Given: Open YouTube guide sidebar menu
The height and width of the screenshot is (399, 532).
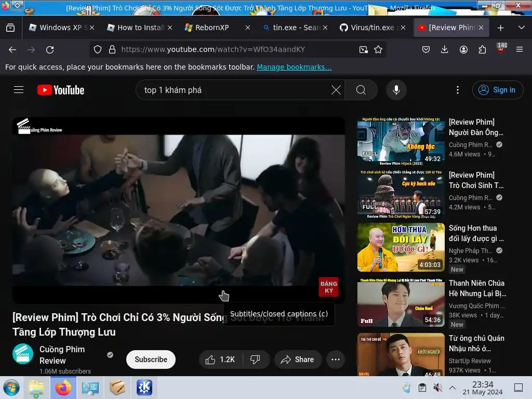Looking at the screenshot, I should (19, 90).
